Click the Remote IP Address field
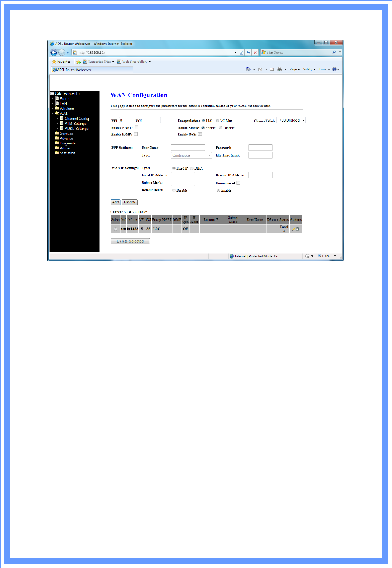 point(260,175)
